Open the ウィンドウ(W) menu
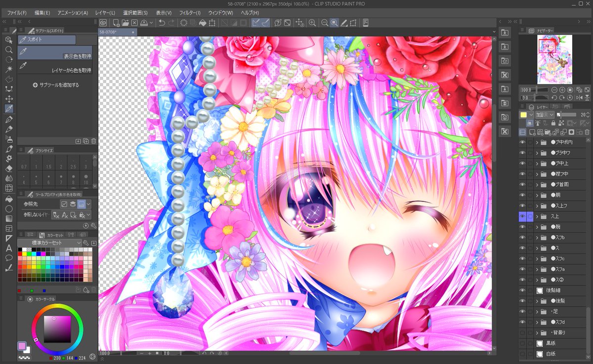 coord(220,12)
